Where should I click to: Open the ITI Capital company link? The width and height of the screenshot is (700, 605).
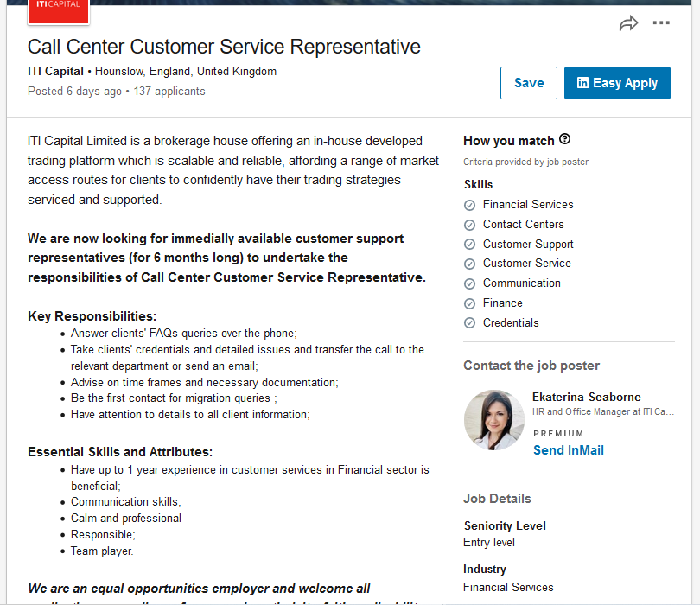click(55, 72)
